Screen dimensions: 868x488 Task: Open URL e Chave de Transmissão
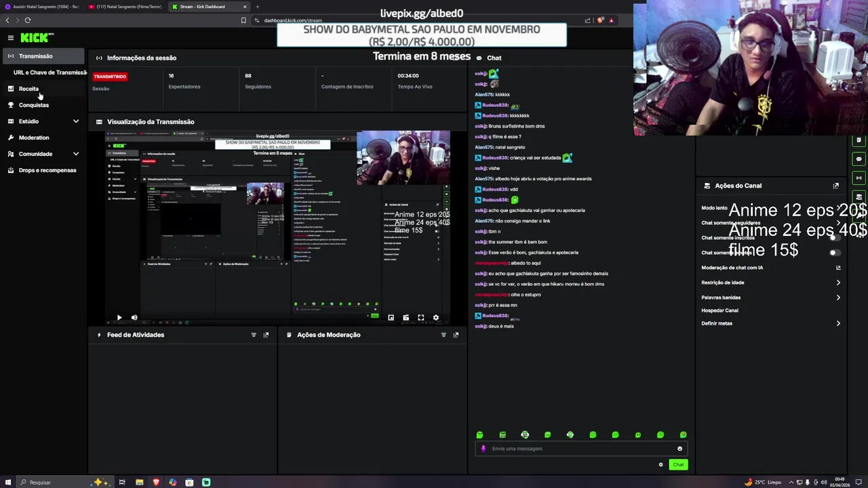tap(50, 73)
